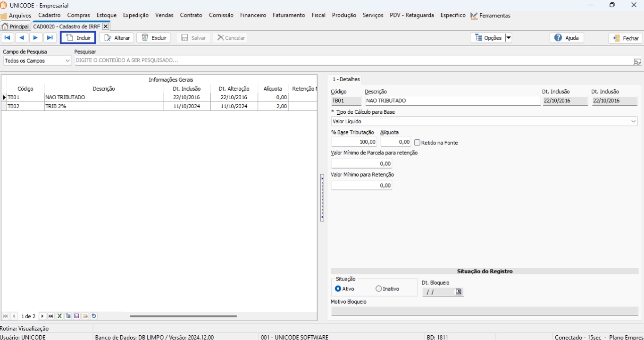Jump to the last record with toolbar arrow
The width and height of the screenshot is (644, 340).
pyautogui.click(x=50, y=38)
